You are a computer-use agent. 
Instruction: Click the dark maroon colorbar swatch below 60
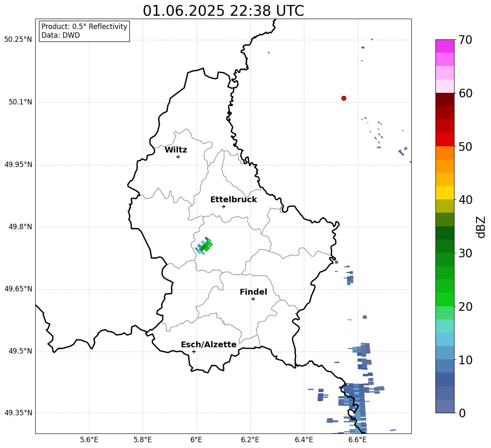click(445, 99)
